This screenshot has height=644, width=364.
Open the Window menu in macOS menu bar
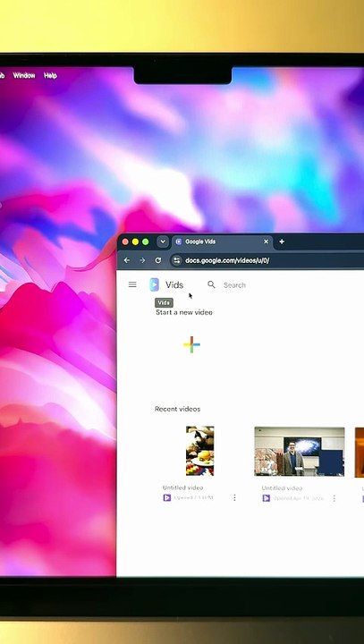click(x=24, y=75)
